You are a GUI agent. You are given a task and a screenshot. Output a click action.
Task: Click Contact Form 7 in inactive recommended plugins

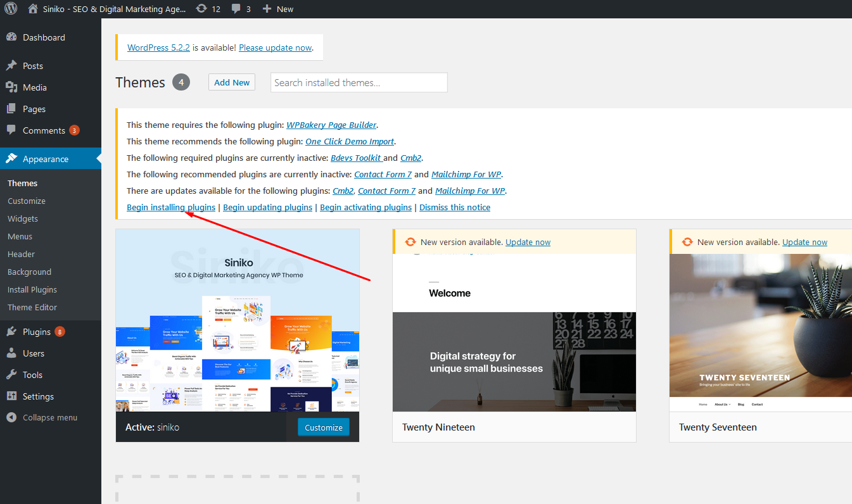coord(383,174)
